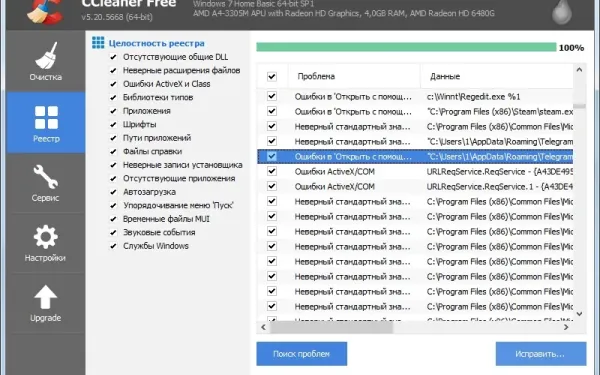Click the horizontal scrollbar thumb

click(x=331, y=327)
